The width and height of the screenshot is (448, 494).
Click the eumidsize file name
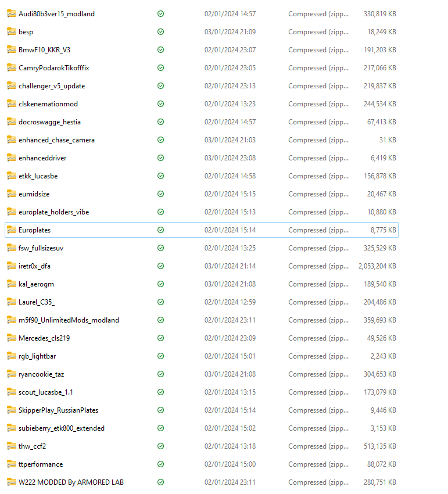pos(34,194)
